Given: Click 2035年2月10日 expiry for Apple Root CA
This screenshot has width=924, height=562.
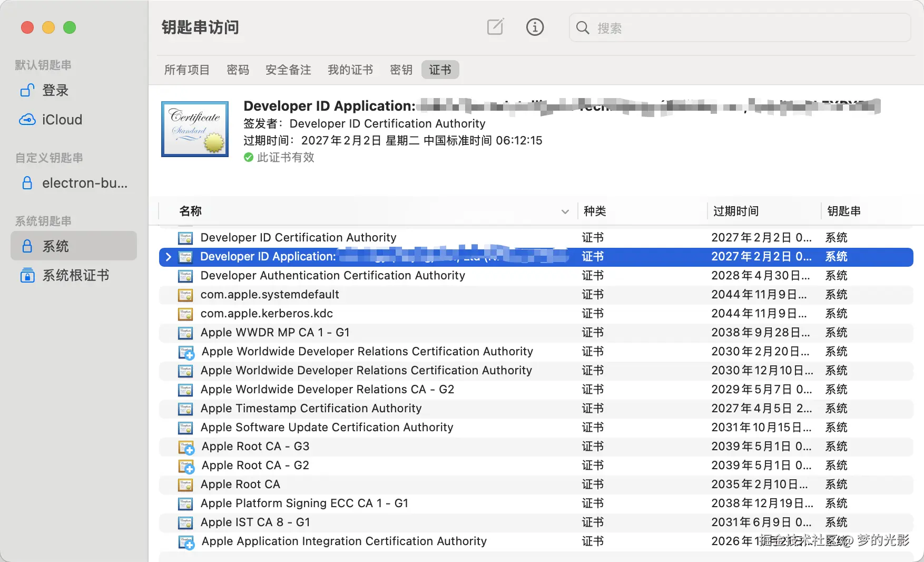Looking at the screenshot, I should tap(760, 485).
